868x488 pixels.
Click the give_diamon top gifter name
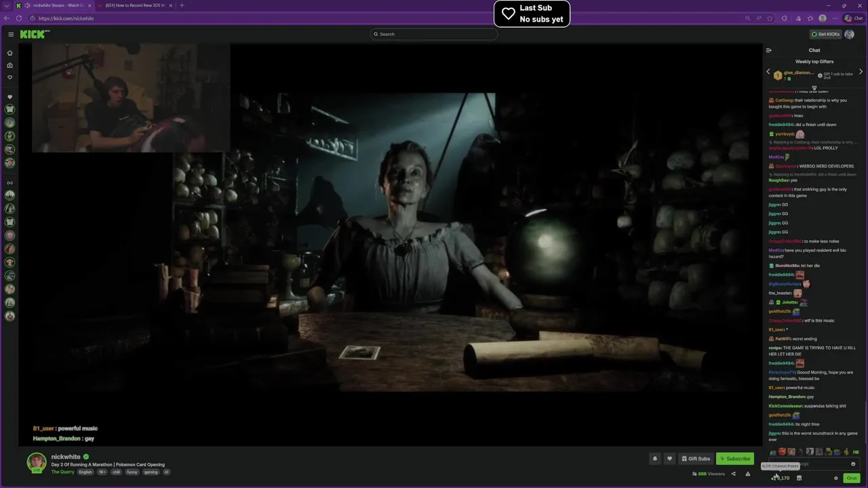tap(798, 73)
